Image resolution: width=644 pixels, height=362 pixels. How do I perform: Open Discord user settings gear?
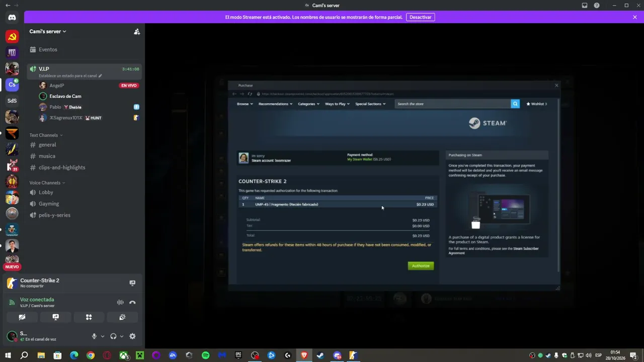coord(132,336)
